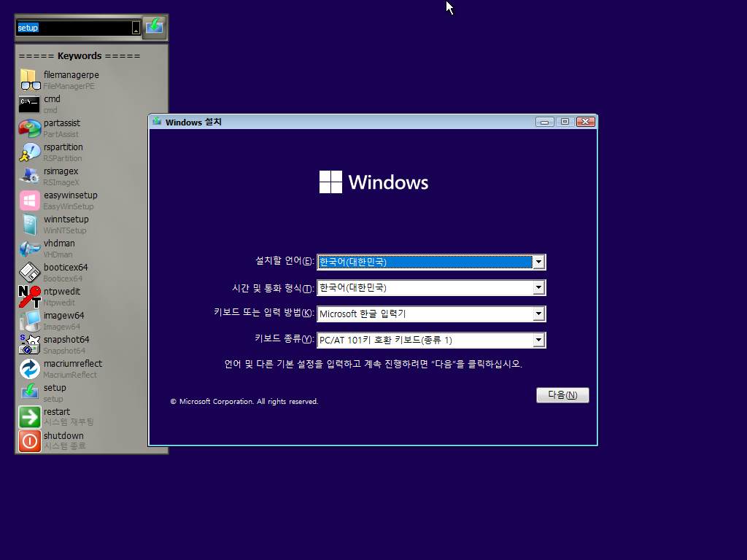Open the rsimagex icon
Viewport: 747px width, 560px height.
click(x=29, y=176)
